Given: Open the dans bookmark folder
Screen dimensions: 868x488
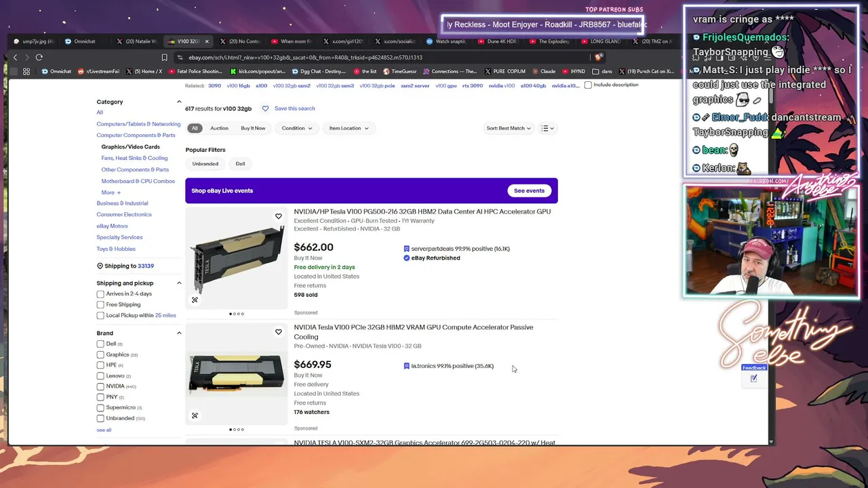Looking at the screenshot, I should pyautogui.click(x=602, y=71).
